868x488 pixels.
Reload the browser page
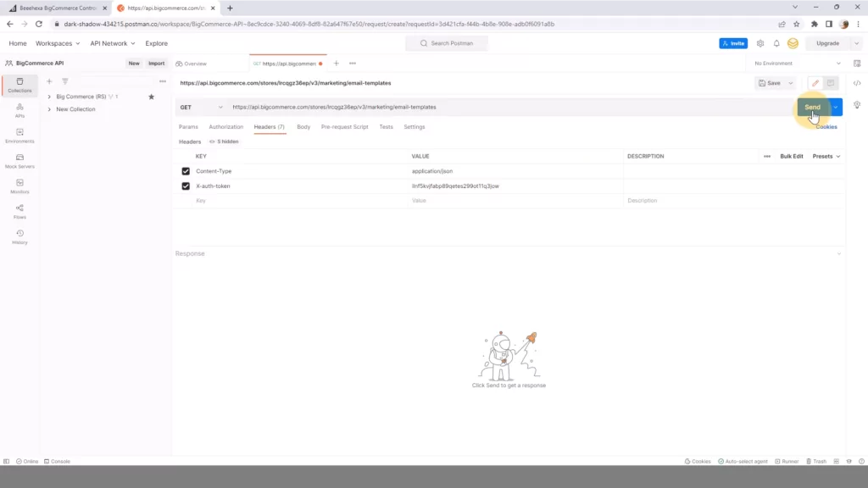(39, 24)
